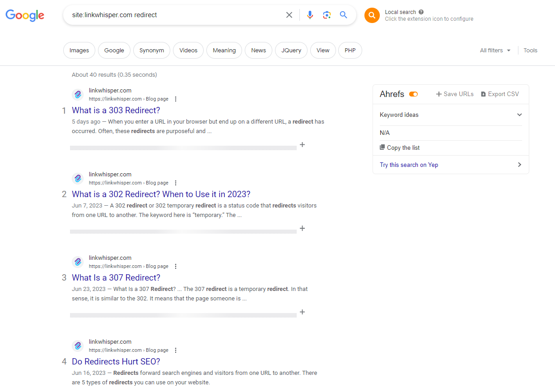Click the plus icon under the 302 Redirect result
Image resolution: width=555 pixels, height=392 pixels.
tap(302, 228)
